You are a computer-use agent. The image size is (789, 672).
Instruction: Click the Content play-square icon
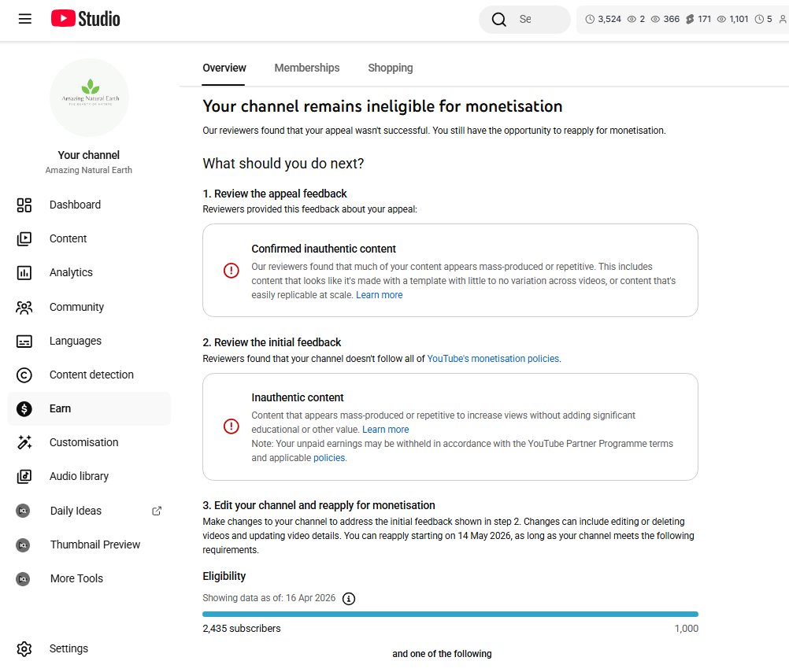tap(24, 238)
